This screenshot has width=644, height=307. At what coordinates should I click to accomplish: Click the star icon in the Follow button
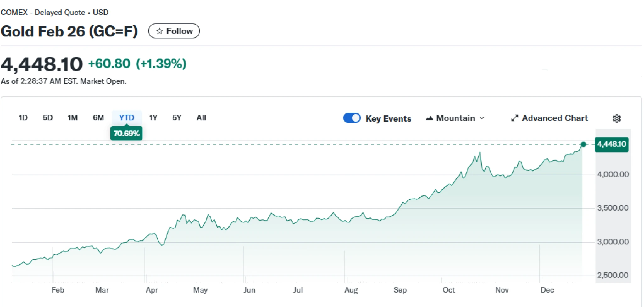click(159, 31)
